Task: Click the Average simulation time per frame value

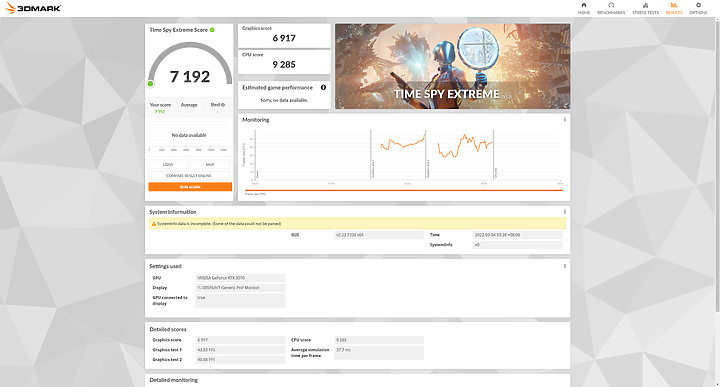Action: tap(379, 353)
